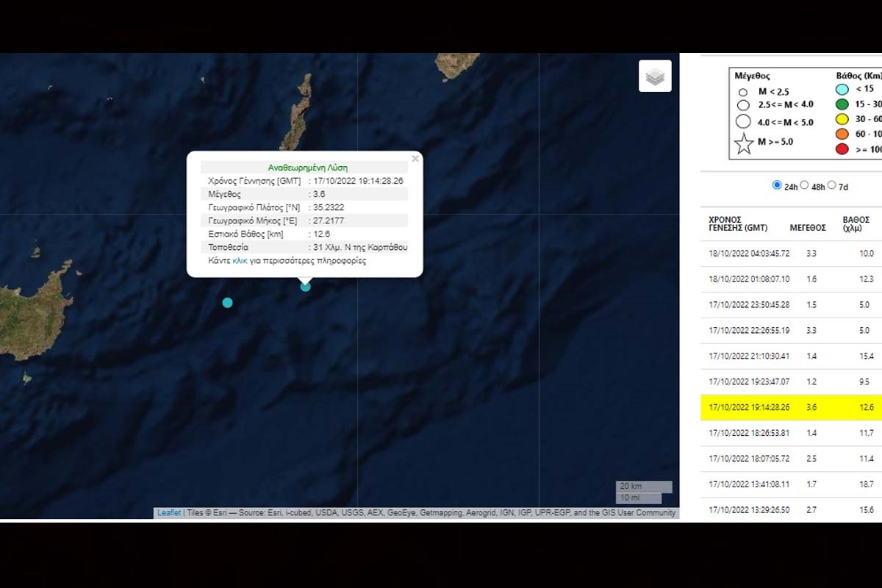Open the 'κλικ' more information link
The image size is (882, 588).
tap(240, 261)
